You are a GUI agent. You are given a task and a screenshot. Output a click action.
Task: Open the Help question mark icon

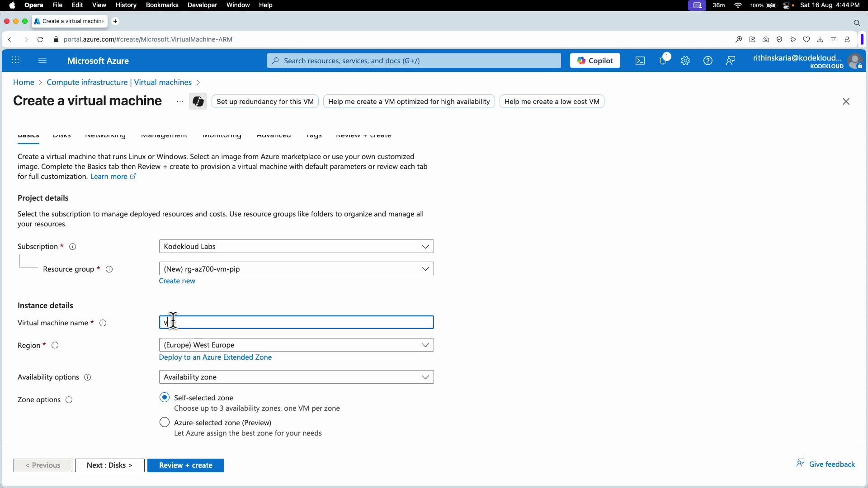click(x=708, y=61)
